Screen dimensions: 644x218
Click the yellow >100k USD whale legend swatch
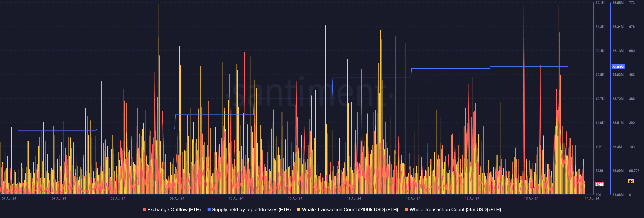click(299, 210)
